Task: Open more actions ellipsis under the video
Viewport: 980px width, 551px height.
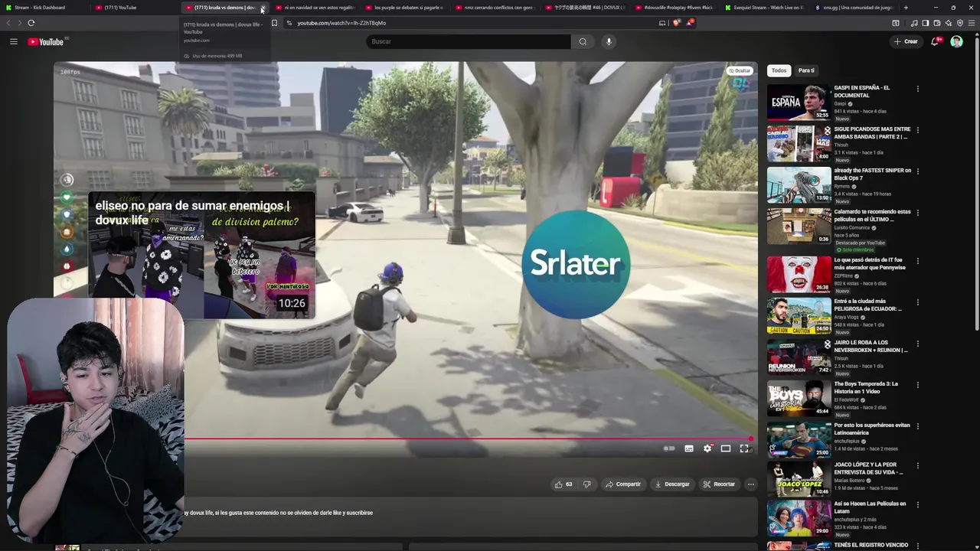Action: point(750,484)
